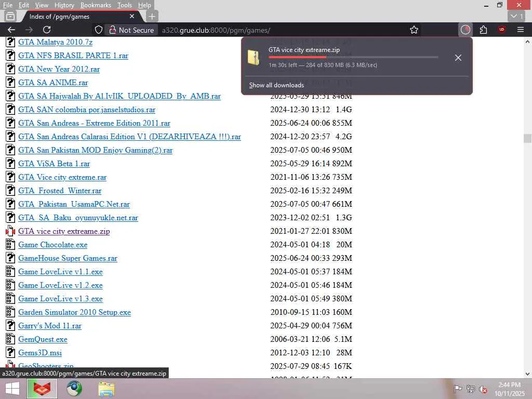Open GTA SA ANIME.rar link

(53, 83)
